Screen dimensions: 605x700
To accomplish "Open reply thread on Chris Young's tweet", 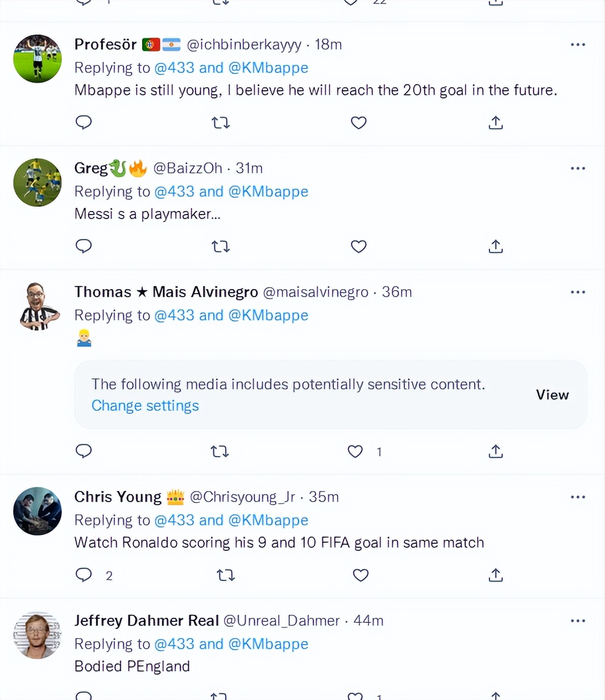I will point(84,575).
